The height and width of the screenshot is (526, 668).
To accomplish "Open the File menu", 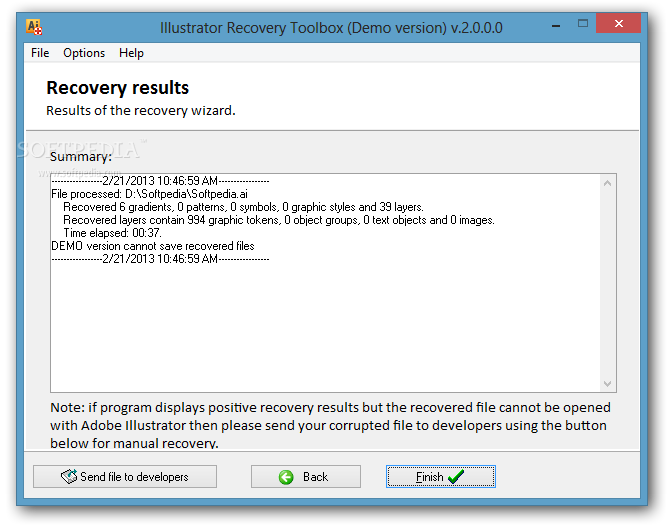I will click(40, 53).
